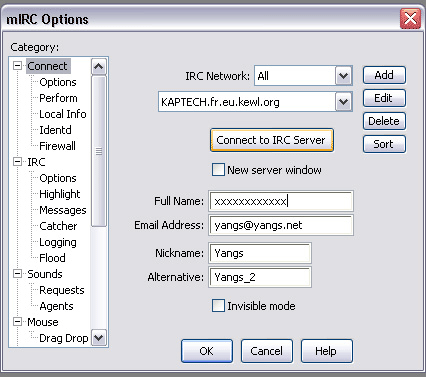Confirm with the OK button
The image size is (426, 377).
tap(207, 351)
